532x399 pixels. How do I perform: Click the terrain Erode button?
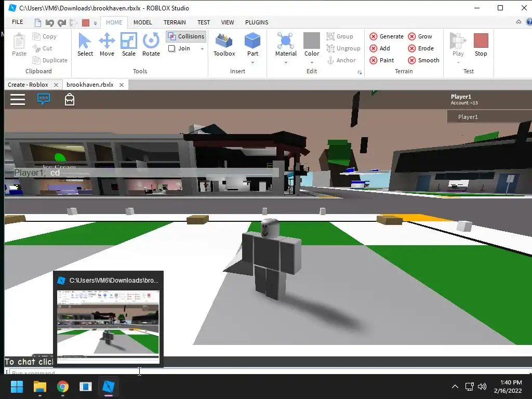pos(421,48)
